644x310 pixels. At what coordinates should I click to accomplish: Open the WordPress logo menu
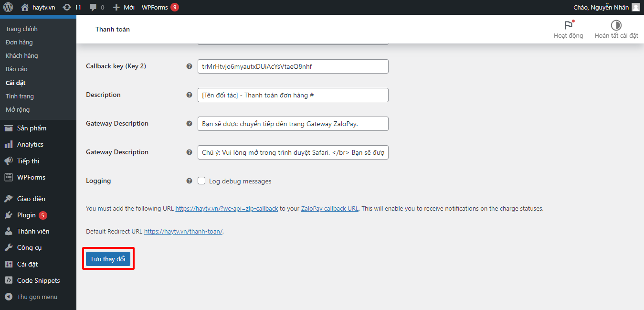click(8, 7)
